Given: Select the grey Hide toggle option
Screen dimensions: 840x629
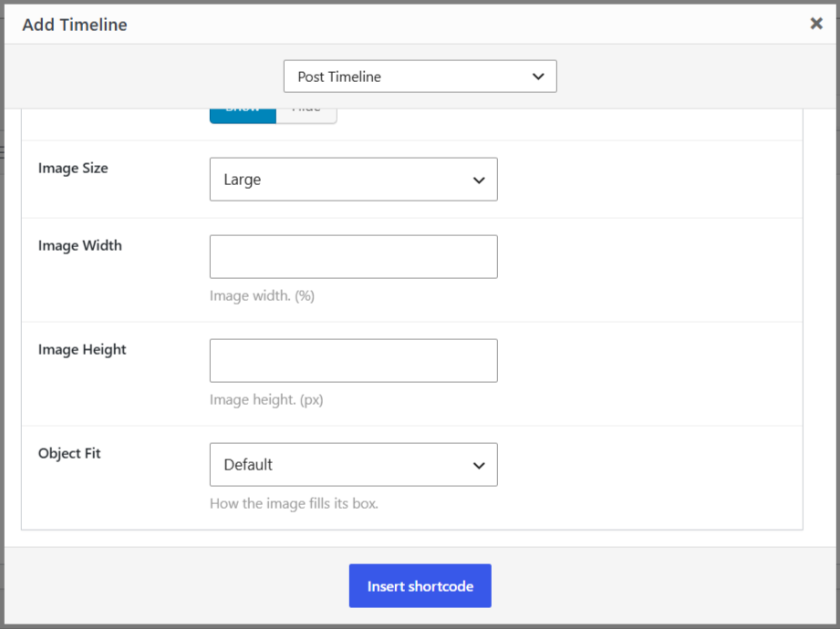Looking at the screenshot, I should [306, 116].
